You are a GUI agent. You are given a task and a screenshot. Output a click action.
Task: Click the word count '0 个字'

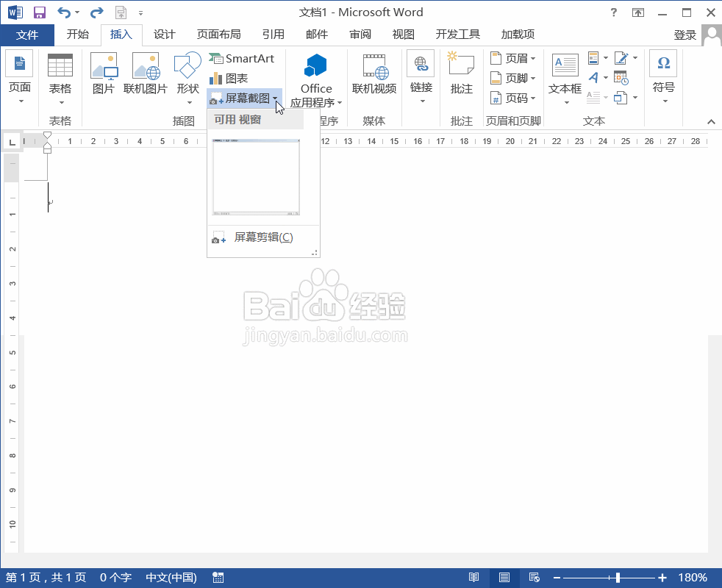click(115, 578)
